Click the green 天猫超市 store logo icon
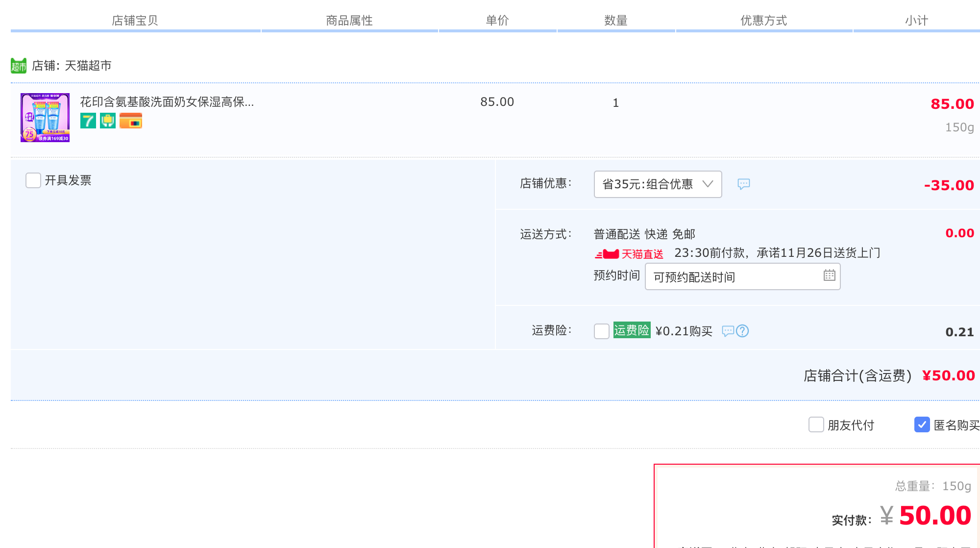Image resolution: width=980 pixels, height=548 pixels. [x=19, y=66]
